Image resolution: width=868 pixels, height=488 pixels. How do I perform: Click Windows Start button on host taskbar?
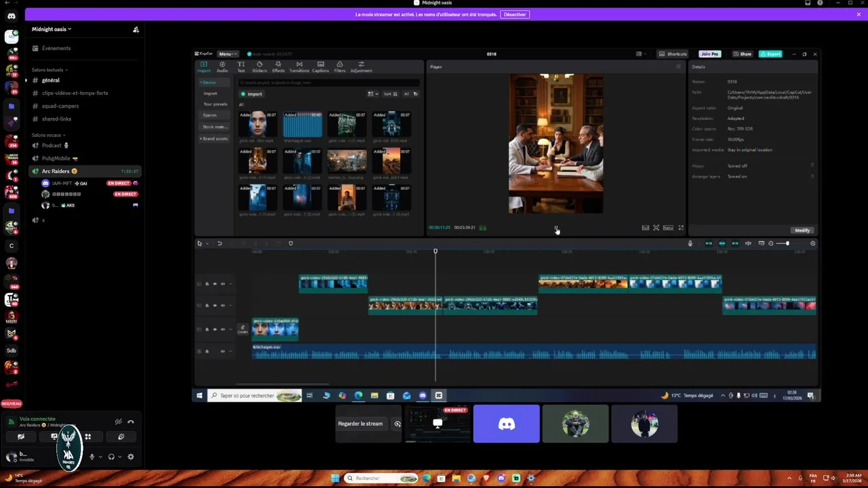pyautogui.click(x=335, y=478)
